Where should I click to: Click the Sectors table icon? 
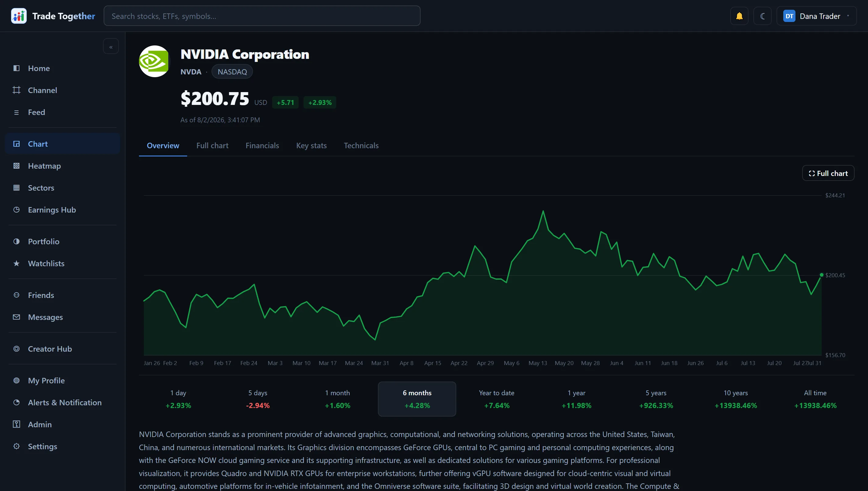point(16,188)
